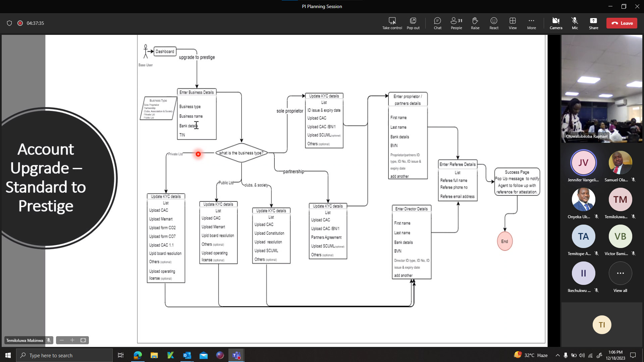The height and width of the screenshot is (362, 644).
Task: Show hidden system tray icons
Action: click(557, 355)
